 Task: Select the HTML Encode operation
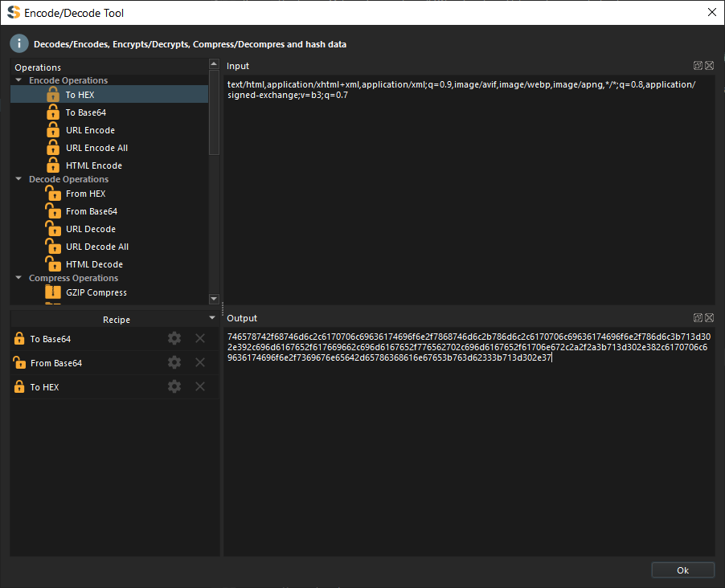[x=95, y=165]
